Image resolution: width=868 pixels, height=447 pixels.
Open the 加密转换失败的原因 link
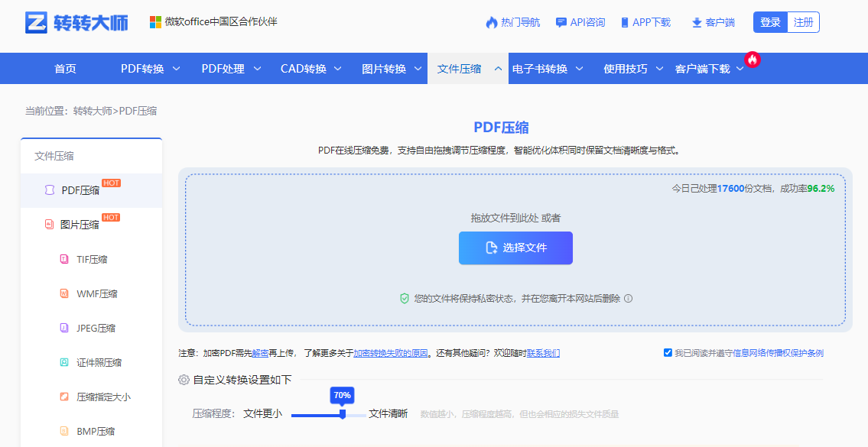(x=391, y=353)
